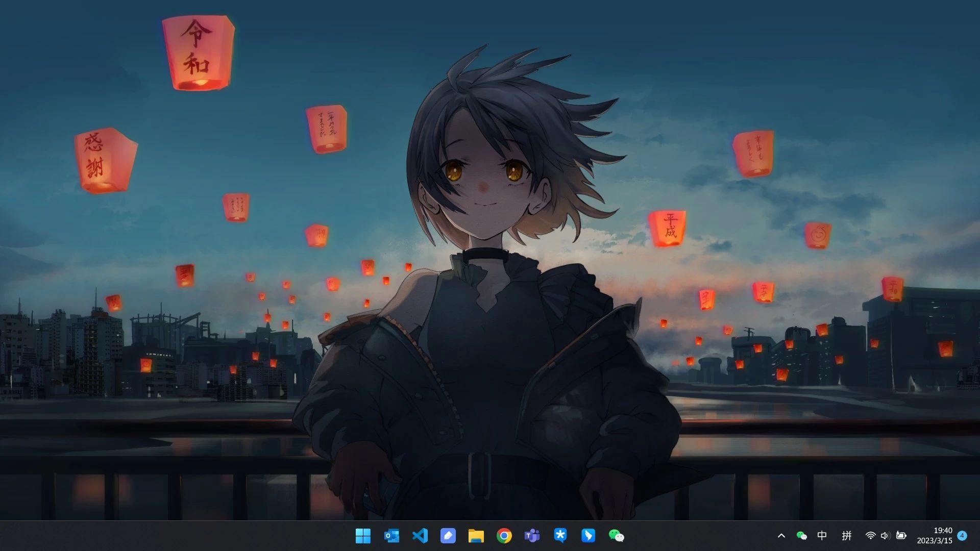
Task: Open the blue bird app icon
Action: (x=588, y=536)
